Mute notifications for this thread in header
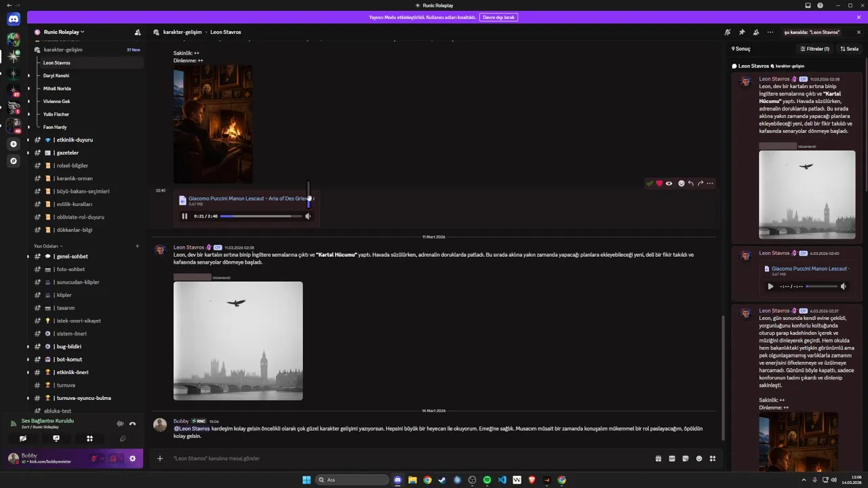The image size is (868, 488). pos(728,32)
